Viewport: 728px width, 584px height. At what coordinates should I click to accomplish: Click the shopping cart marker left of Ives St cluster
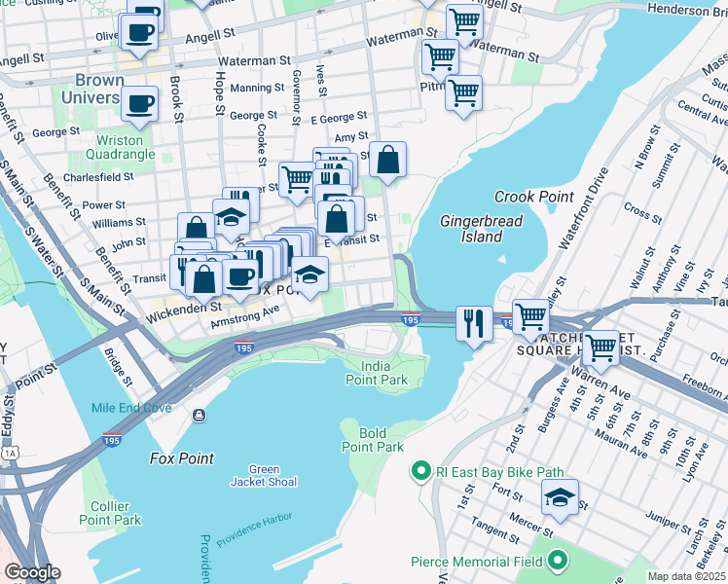[297, 181]
